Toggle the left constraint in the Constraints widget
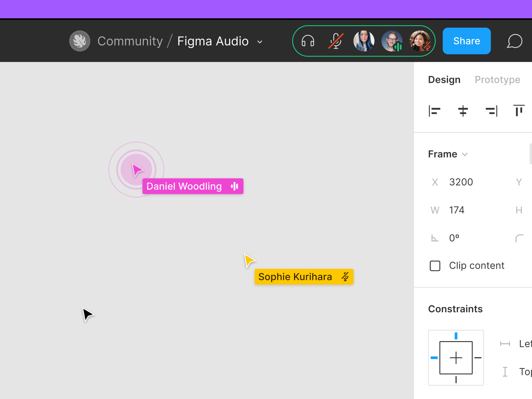Image resolution: width=532 pixels, height=399 pixels. coord(434,357)
